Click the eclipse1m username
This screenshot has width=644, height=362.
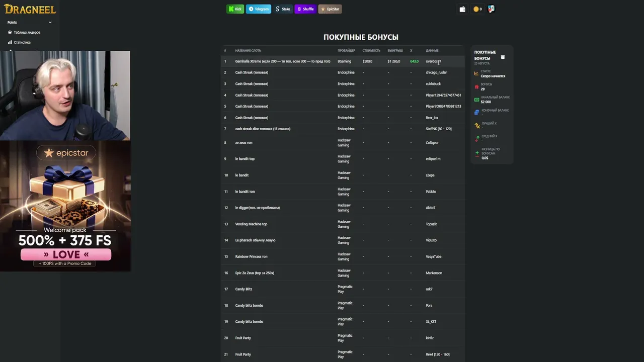[x=433, y=159]
